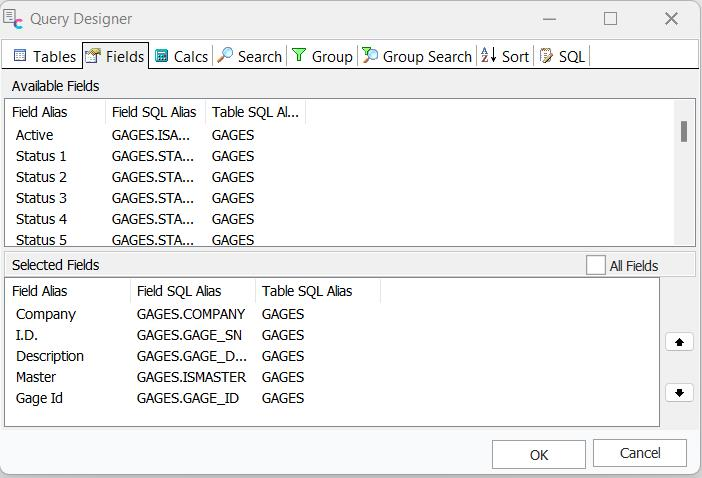Select the Active field in Available Fields
The height and width of the screenshot is (478, 702).
click(35, 135)
